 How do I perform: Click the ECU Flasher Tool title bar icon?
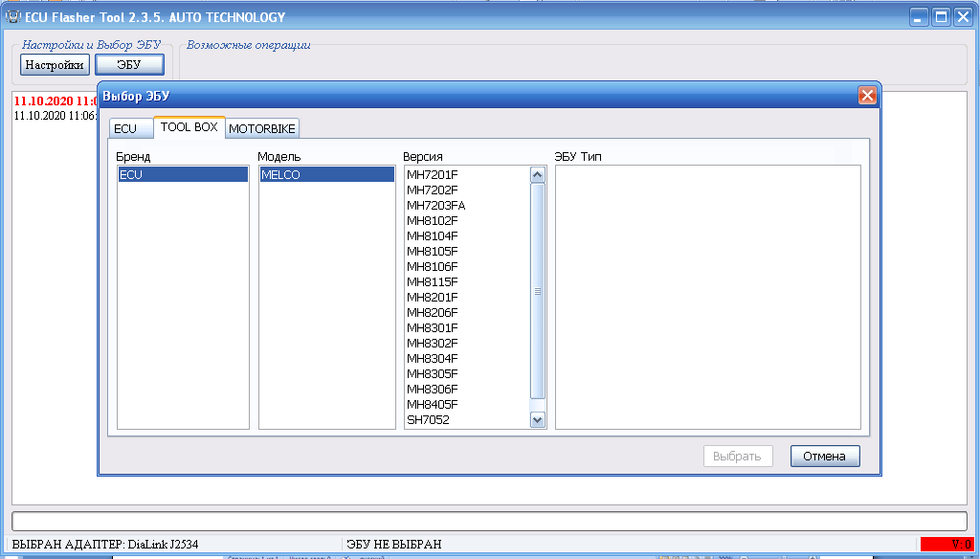coord(12,17)
